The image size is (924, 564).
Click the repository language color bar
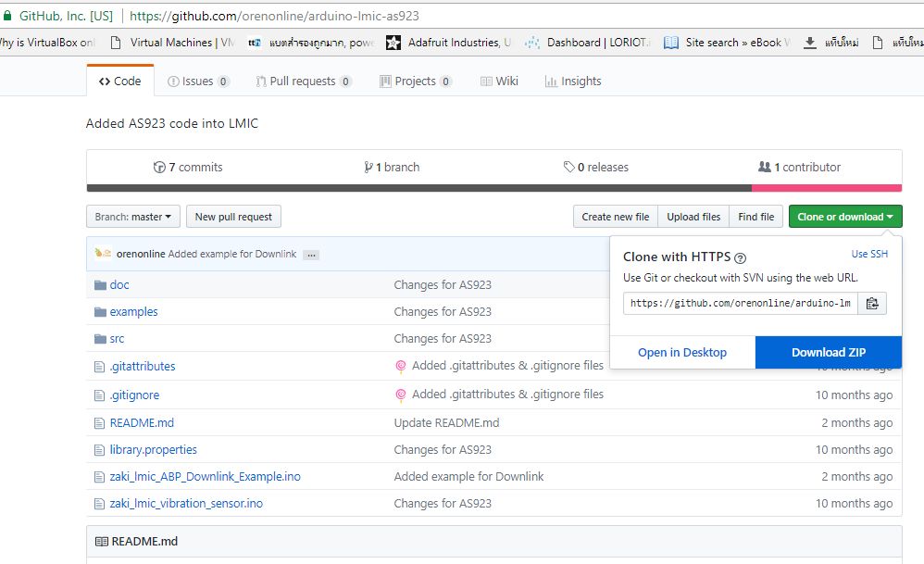tap(494, 188)
